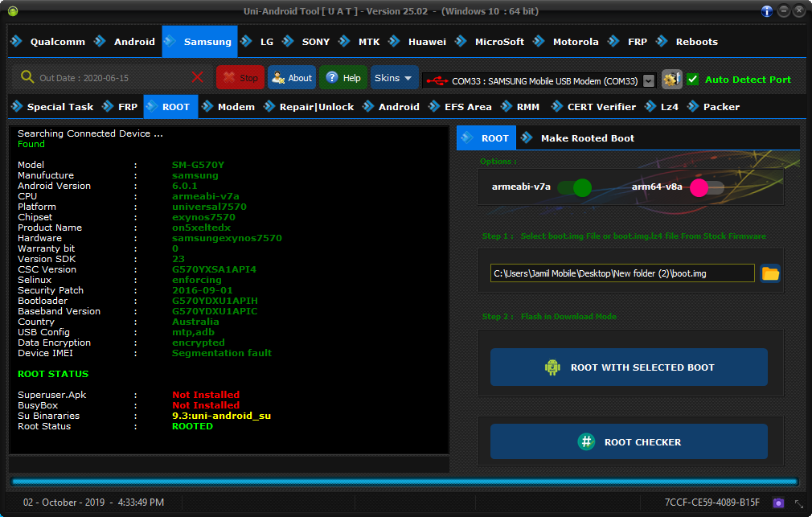Click the search magnifier icon
The width and height of the screenshot is (812, 517).
(27, 77)
